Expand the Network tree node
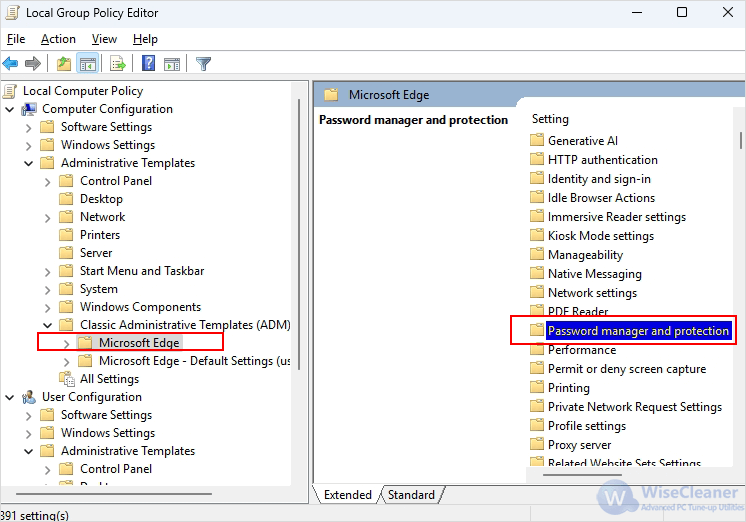746x522 pixels. [x=48, y=218]
